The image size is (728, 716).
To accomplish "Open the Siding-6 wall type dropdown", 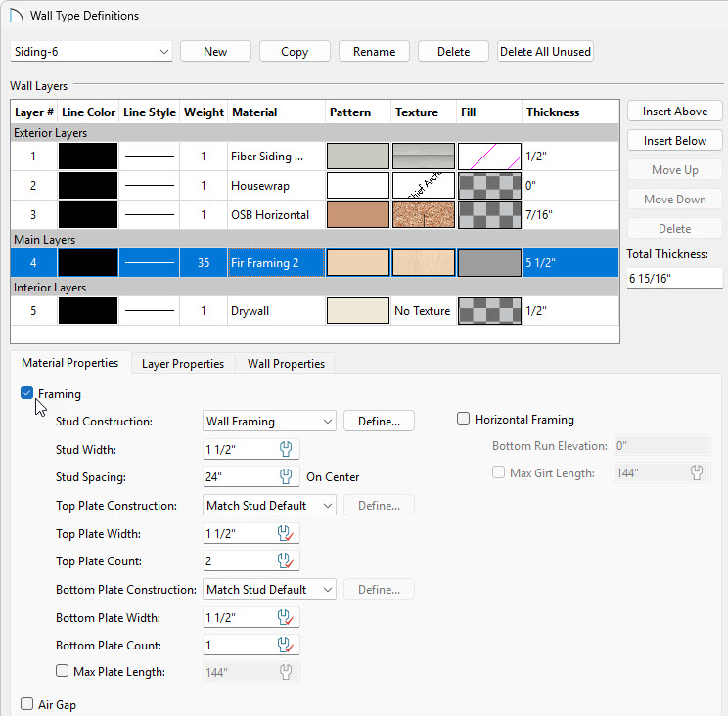I will (91, 52).
